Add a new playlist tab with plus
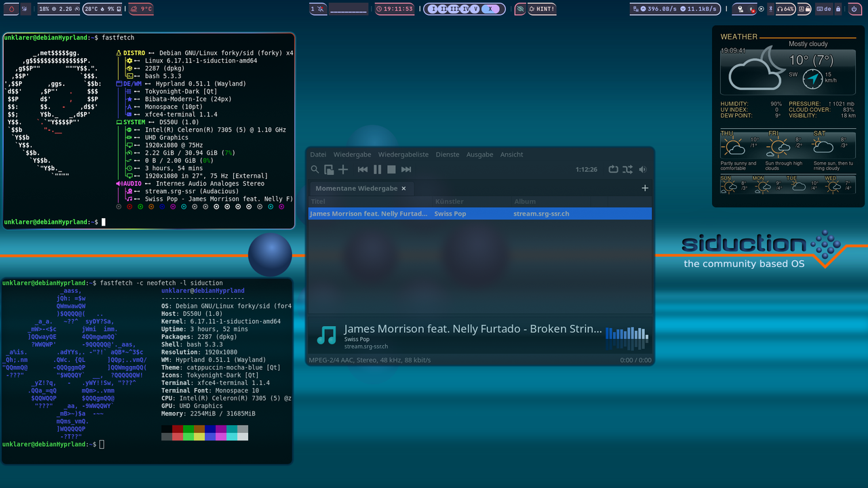The width and height of the screenshot is (868, 488). (x=645, y=188)
